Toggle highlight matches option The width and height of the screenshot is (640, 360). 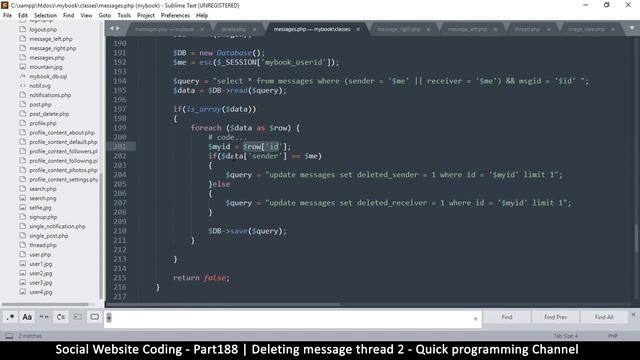click(94, 317)
